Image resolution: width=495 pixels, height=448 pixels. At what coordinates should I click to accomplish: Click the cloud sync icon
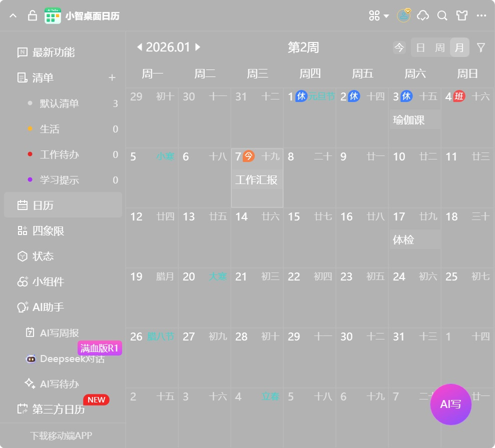423,15
